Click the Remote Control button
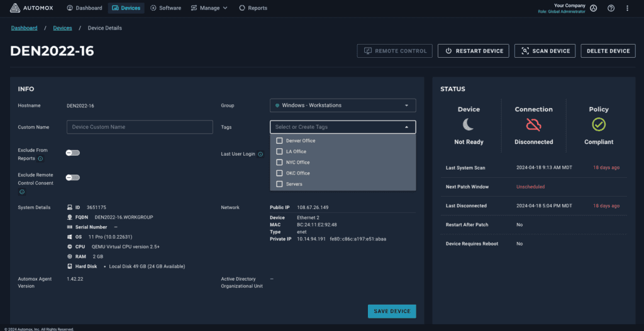Image resolution: width=644 pixels, height=331 pixels. (x=395, y=51)
